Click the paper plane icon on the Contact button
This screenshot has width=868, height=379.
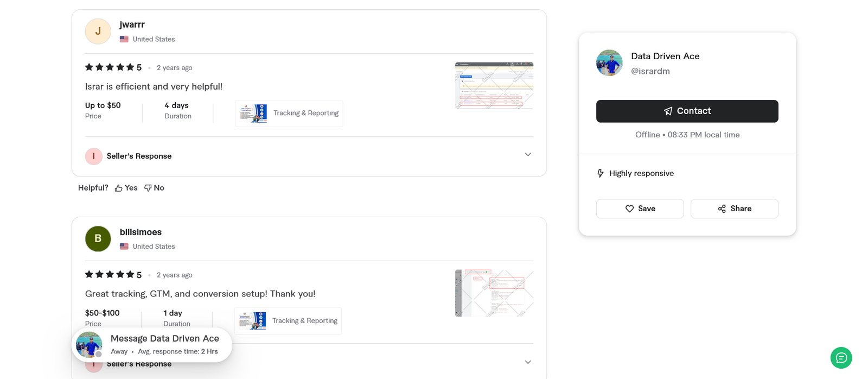pyautogui.click(x=667, y=111)
